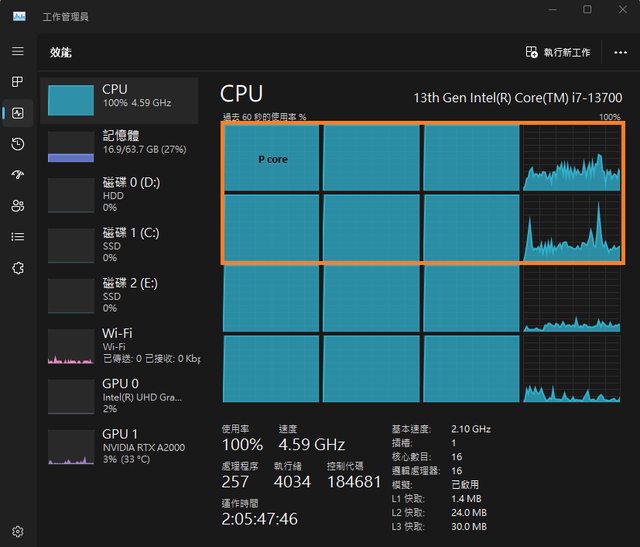This screenshot has width=640, height=547.
Task: Open the Services page icon
Action: (x=18, y=268)
